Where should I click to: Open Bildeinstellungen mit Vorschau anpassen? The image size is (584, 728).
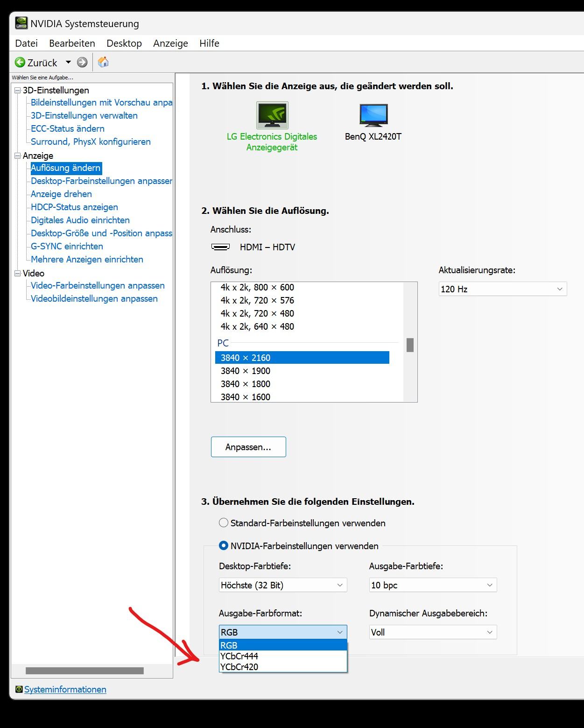click(x=101, y=103)
